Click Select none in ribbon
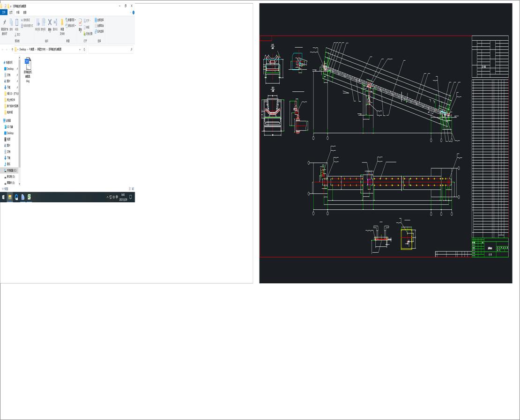 click(x=99, y=26)
